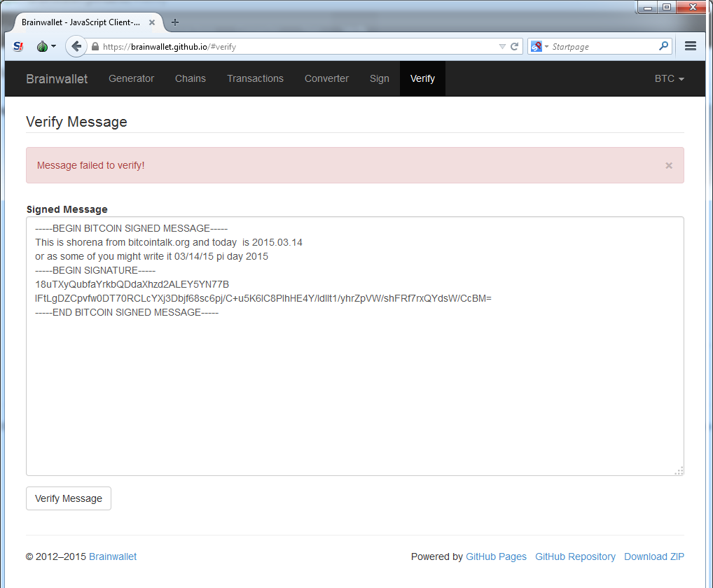
Task: Click the line mentioning 'pi day 2015'
Action: click(x=151, y=257)
